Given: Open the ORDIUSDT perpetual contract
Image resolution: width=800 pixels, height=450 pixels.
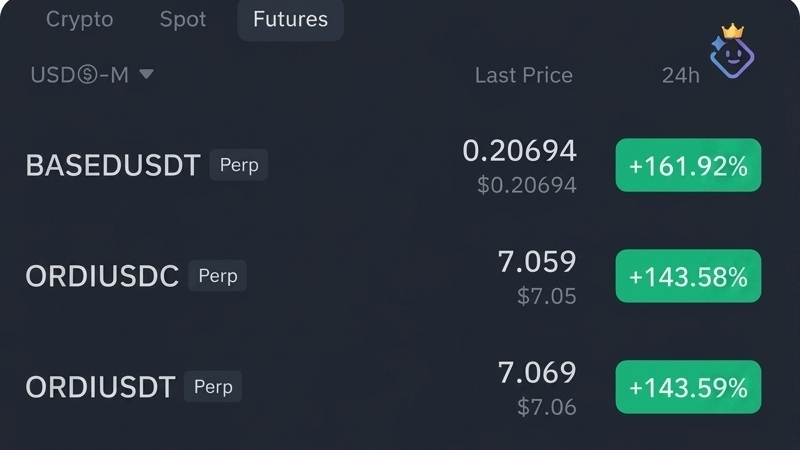Looking at the screenshot, I should click(100, 387).
